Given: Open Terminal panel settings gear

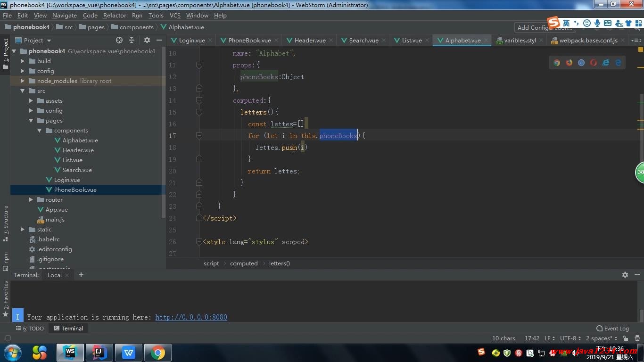Looking at the screenshot, I should coord(625,275).
